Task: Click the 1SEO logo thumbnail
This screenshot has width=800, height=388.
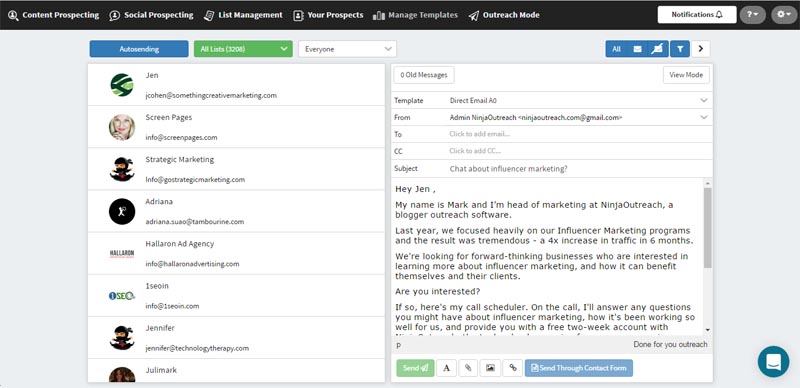Action: point(122,296)
